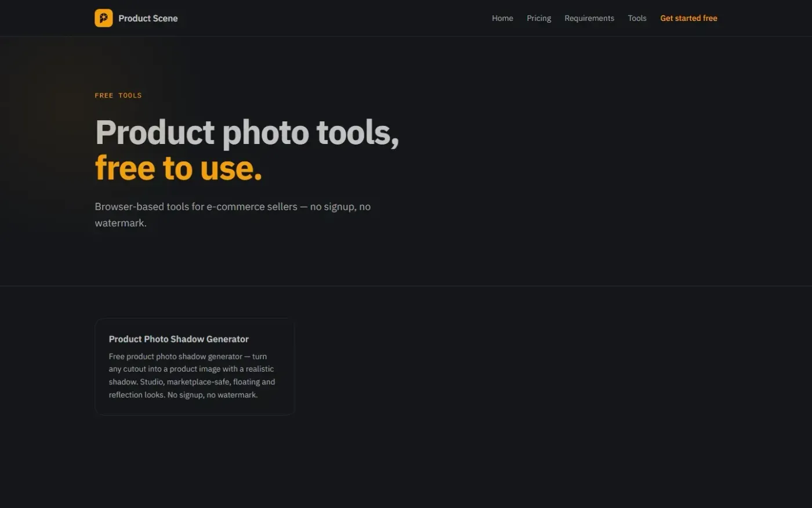Open the Pricing nav item
812x508 pixels.
click(539, 18)
